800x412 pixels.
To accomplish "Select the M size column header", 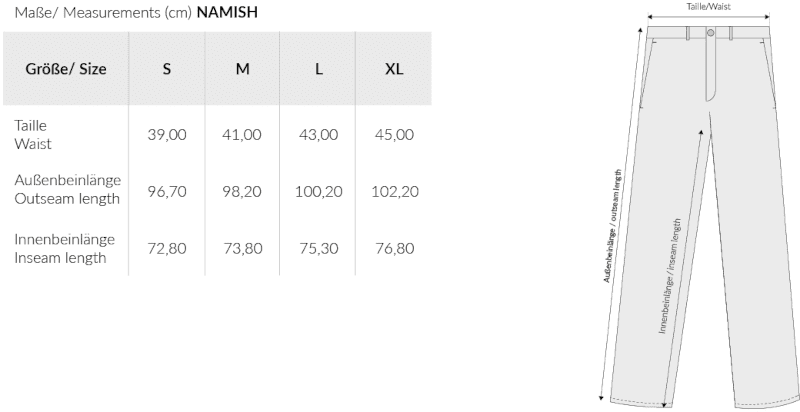I will [242, 69].
